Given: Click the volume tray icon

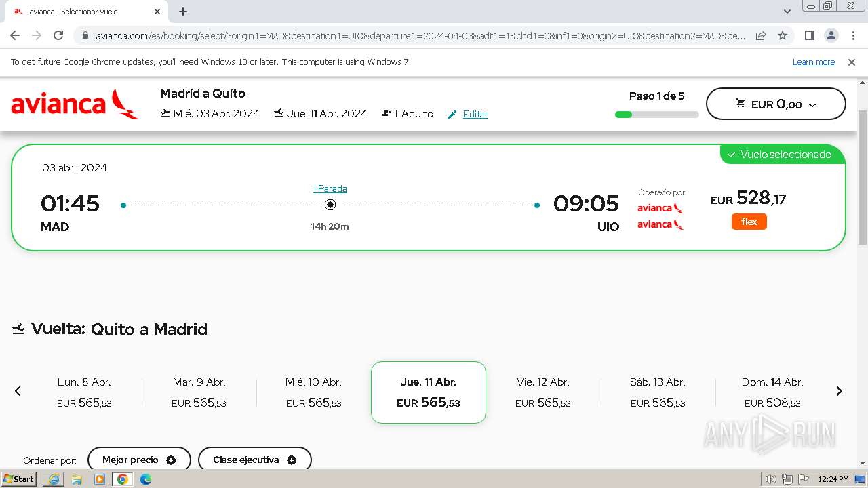Looking at the screenshot, I should [771, 479].
